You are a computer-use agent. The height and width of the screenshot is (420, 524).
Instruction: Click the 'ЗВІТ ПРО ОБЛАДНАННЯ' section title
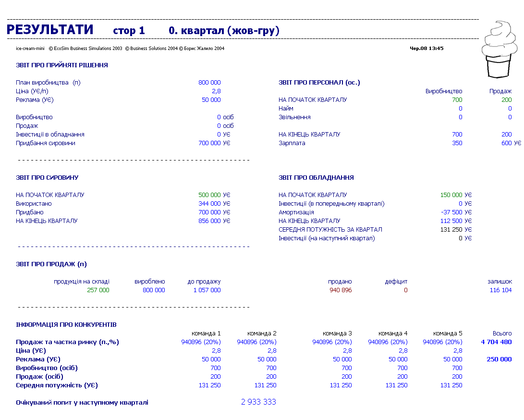[316, 178]
